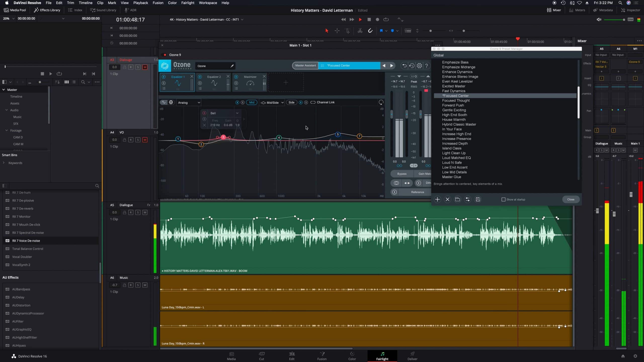Click the save disk icon in Preset Manager
This screenshot has height=362, width=644.
[x=478, y=199]
